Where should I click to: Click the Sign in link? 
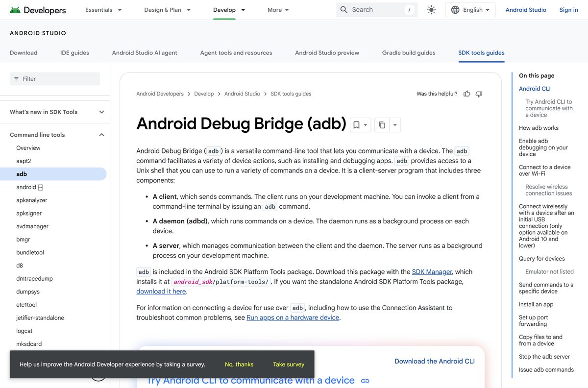(x=568, y=10)
